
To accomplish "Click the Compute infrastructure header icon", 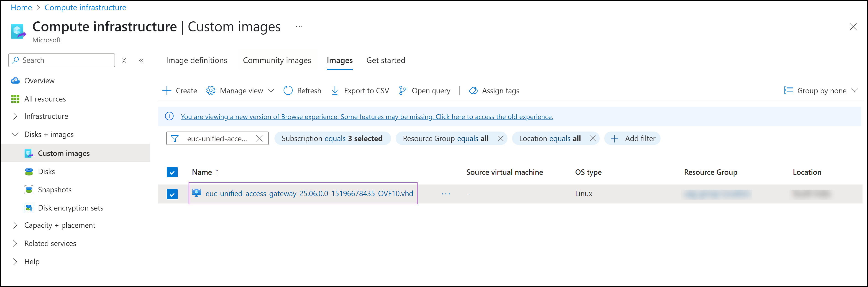I will pyautogui.click(x=18, y=31).
